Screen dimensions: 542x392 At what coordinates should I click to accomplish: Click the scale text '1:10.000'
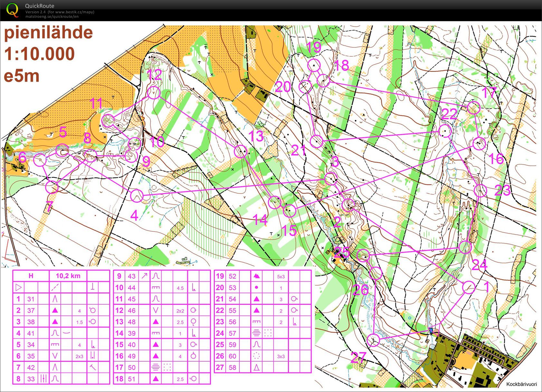pyautogui.click(x=39, y=53)
